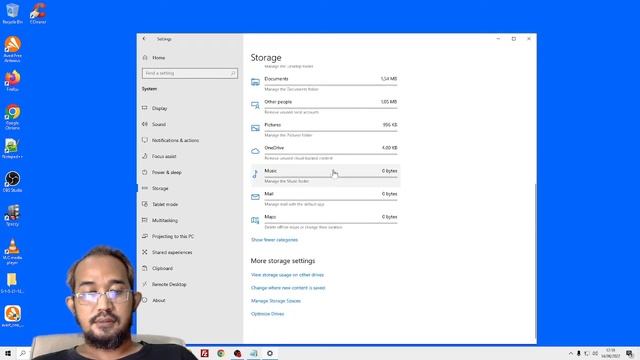Viewport: 640px width, 360px height.
Task: Open the Pictures storage category icon
Action: coord(255,128)
